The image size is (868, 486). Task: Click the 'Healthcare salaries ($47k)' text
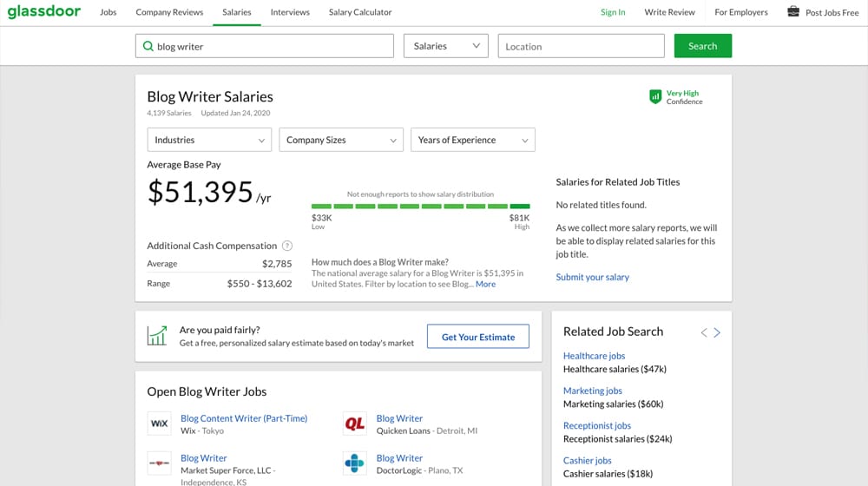615,369
